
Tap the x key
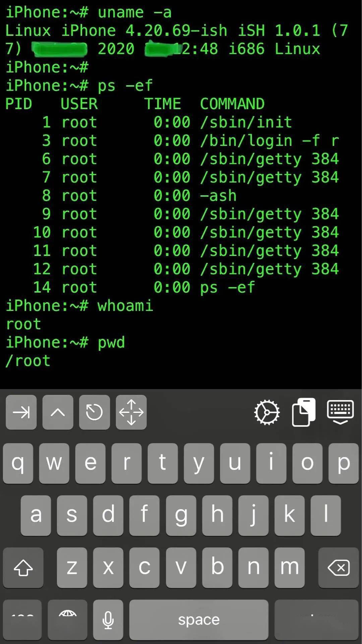108,568
